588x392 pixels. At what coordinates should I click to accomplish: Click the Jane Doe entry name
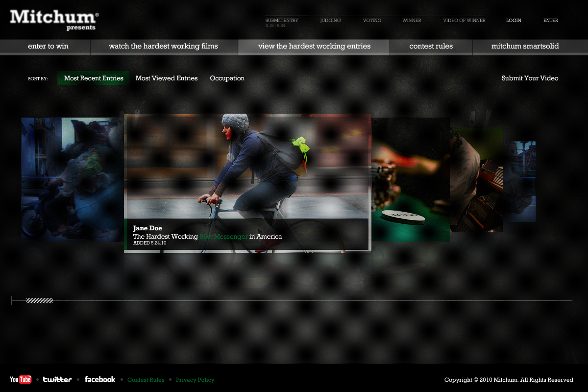click(147, 228)
